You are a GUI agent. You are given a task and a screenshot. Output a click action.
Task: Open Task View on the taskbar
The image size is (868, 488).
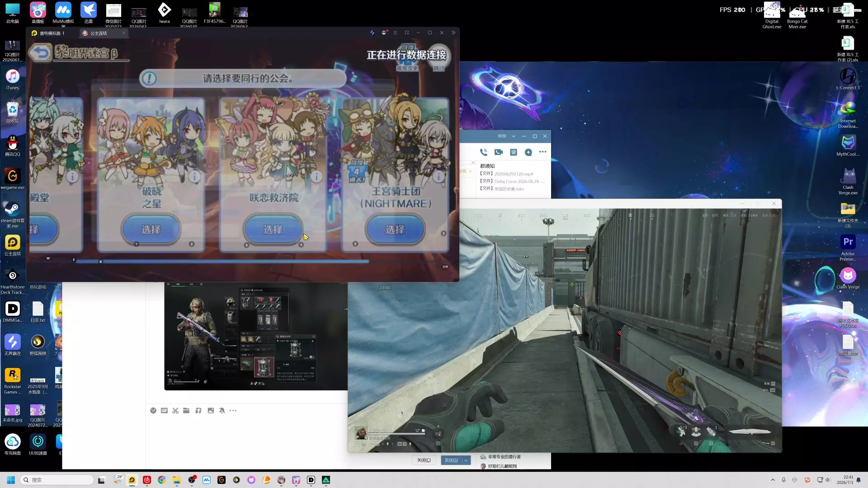(101, 480)
